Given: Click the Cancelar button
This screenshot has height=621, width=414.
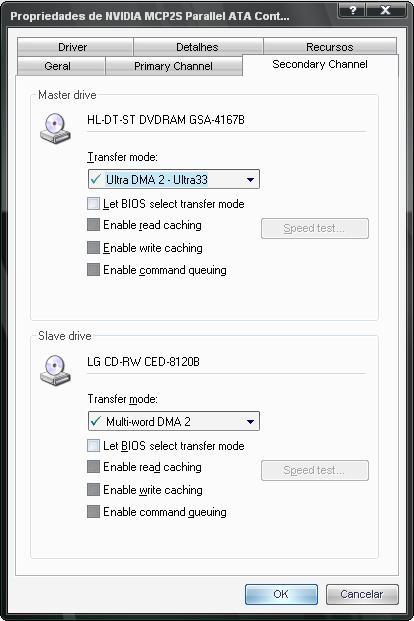Looking at the screenshot, I should [362, 594].
